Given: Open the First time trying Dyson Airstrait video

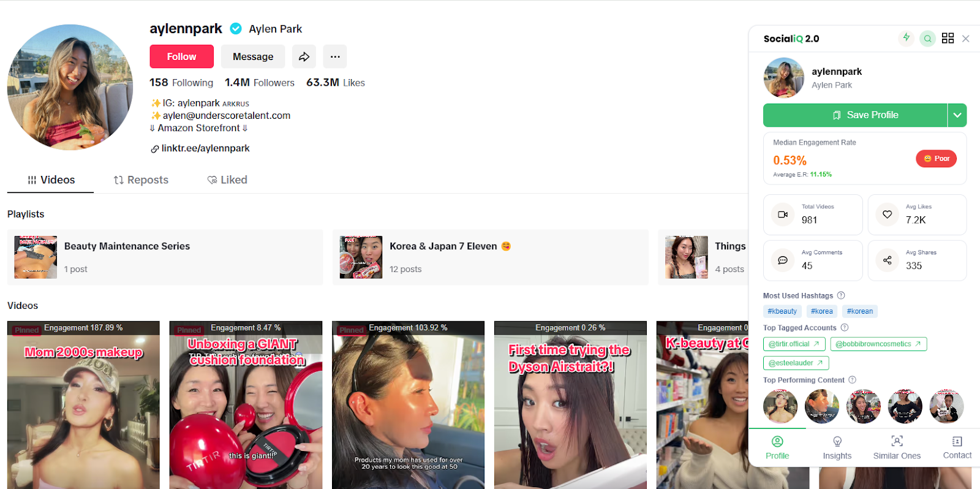Looking at the screenshot, I should coord(570,405).
